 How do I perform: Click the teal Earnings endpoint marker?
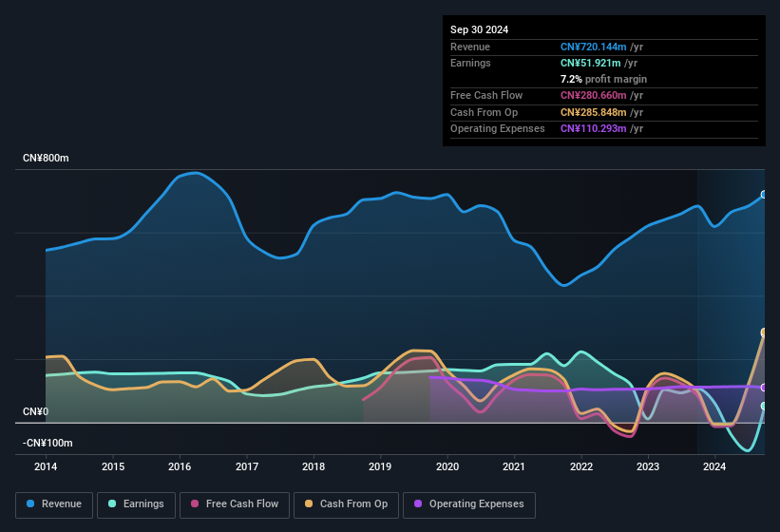tap(764, 407)
